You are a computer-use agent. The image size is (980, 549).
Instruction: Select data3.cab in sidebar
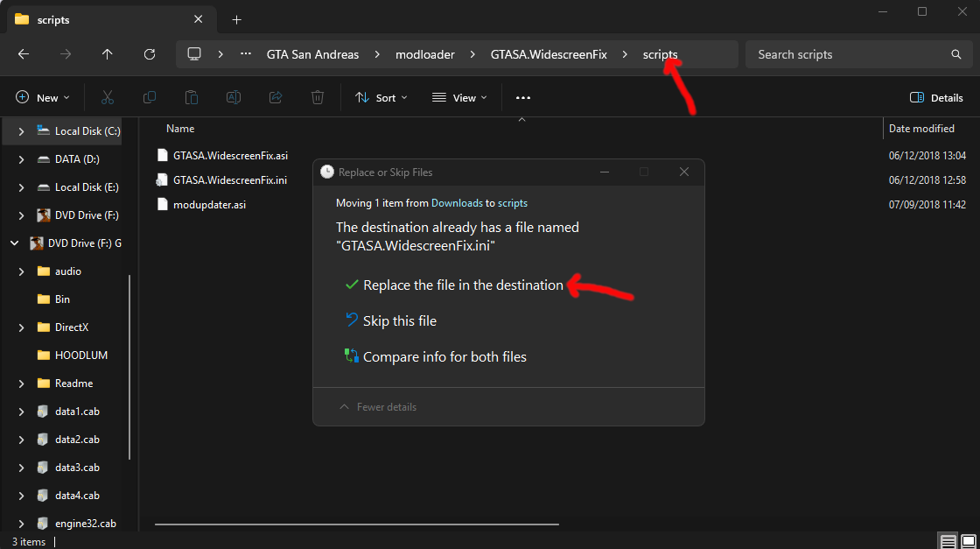tap(69, 468)
